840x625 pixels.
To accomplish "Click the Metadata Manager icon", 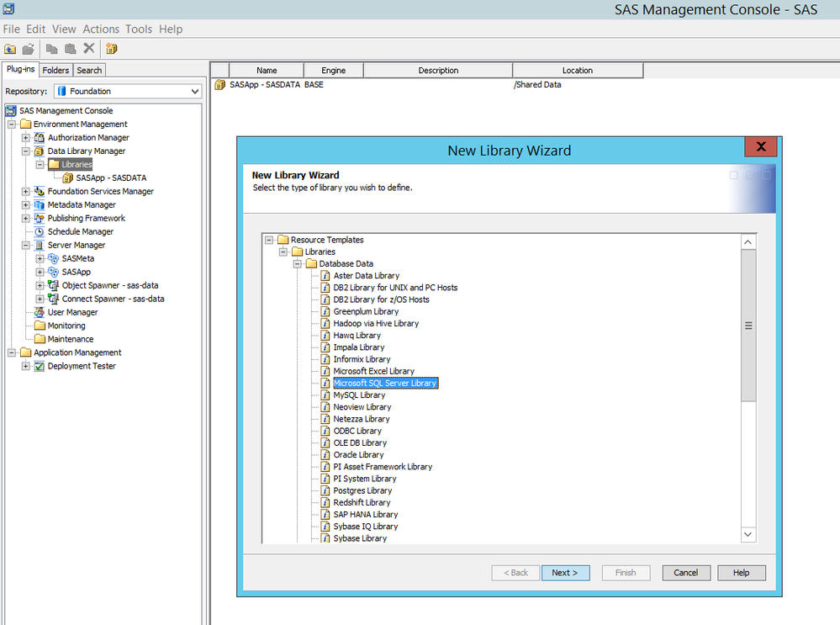I will pos(40,204).
